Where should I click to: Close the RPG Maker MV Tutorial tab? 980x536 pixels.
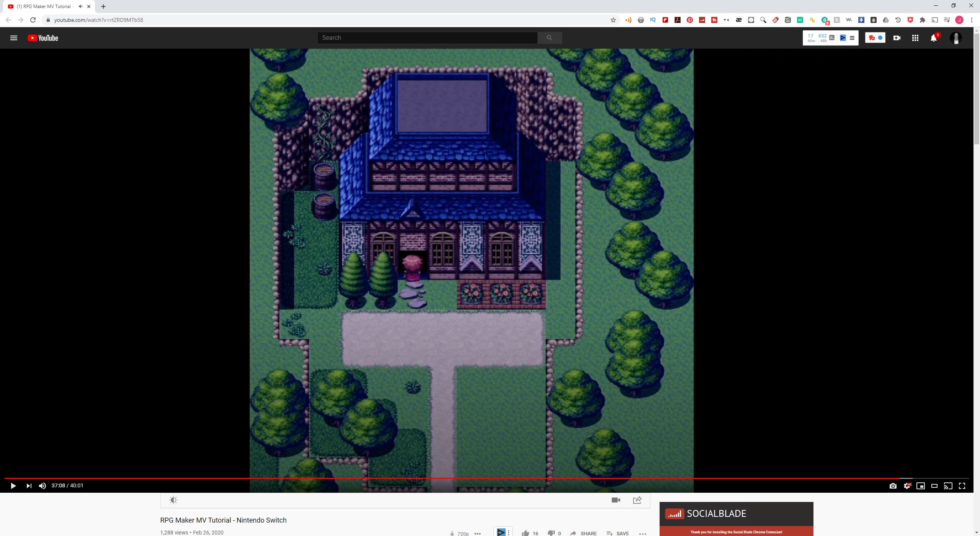[89, 7]
